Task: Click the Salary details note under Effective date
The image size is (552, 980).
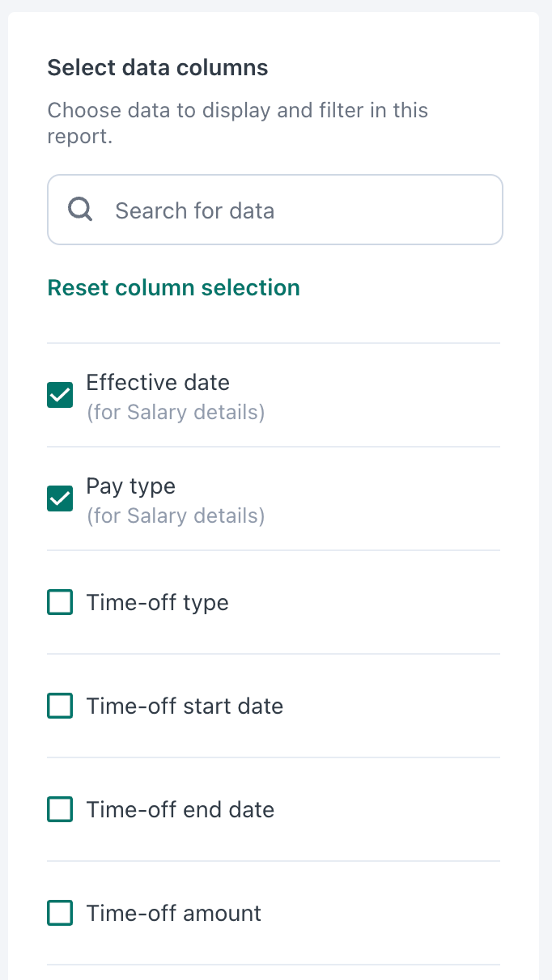Action: pyautogui.click(x=176, y=413)
